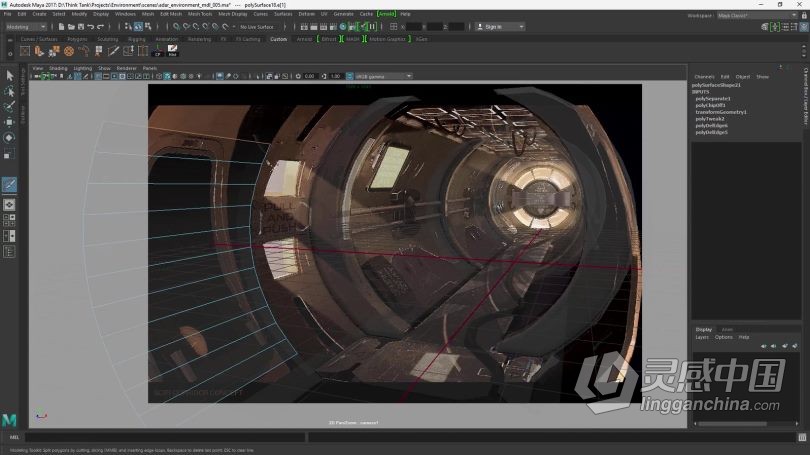
Task: Click the Undo arrow icon
Action: pos(90,26)
